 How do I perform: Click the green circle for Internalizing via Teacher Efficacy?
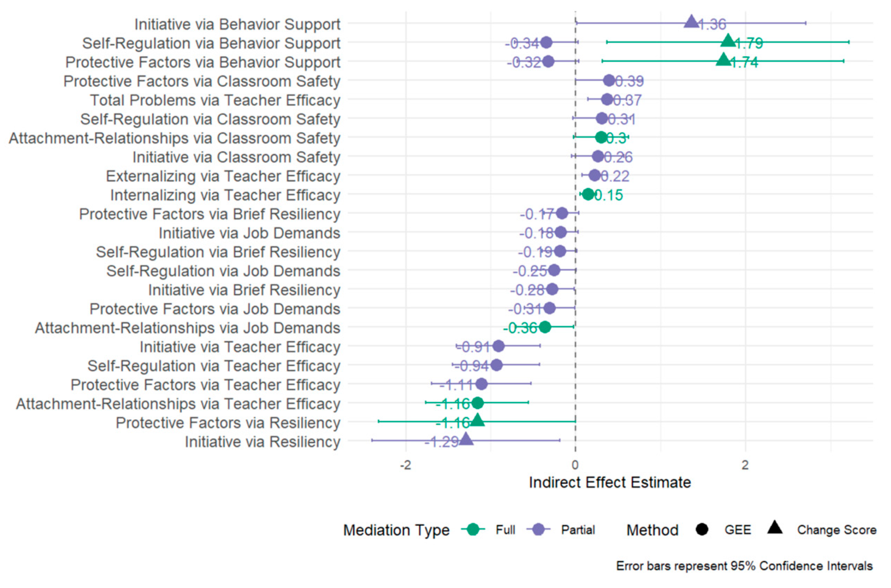click(588, 194)
